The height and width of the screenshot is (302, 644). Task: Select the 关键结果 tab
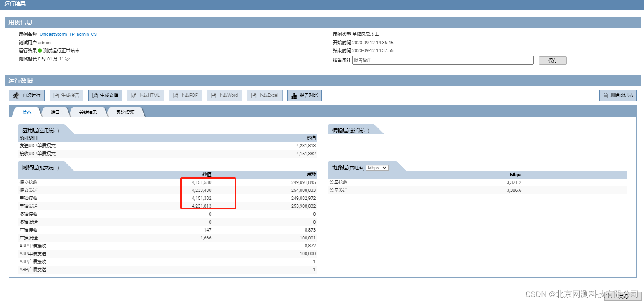coord(88,112)
